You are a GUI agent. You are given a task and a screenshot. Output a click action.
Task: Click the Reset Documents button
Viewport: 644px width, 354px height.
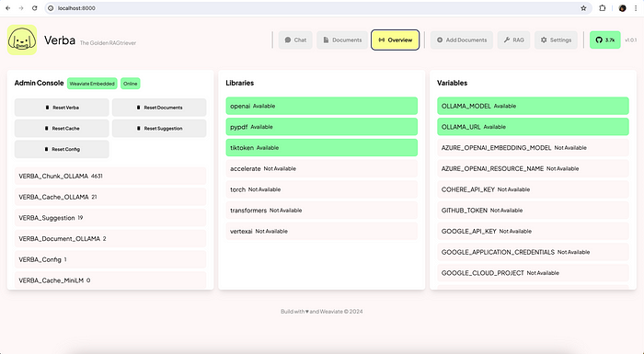tap(159, 108)
